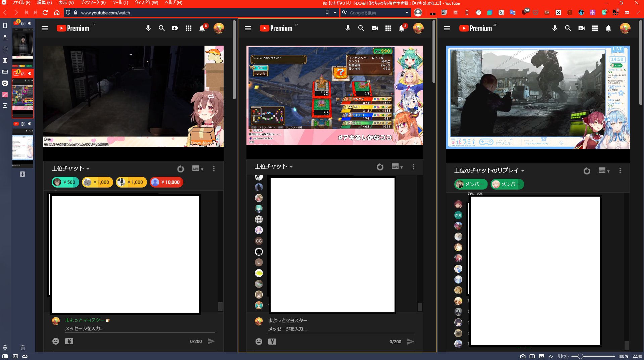Click the voice search microphone in left YouTube pane
644x360 pixels.
pos(148,28)
